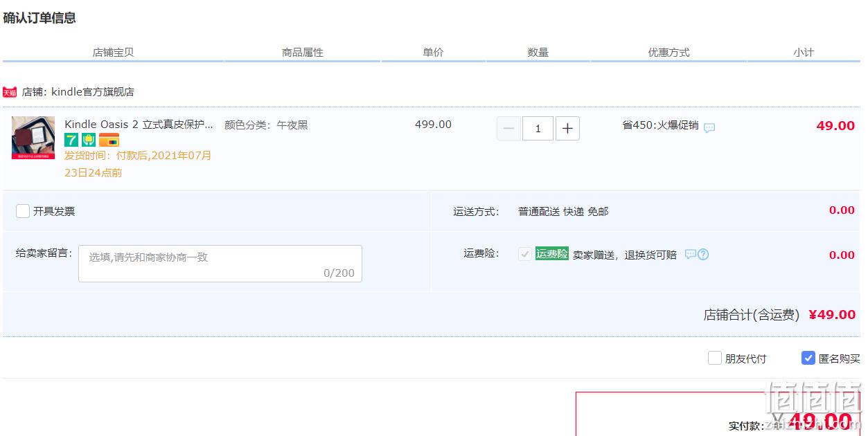This screenshot has width=868, height=436.
Task: Open the promotion details chat icon
Action: 709,128
